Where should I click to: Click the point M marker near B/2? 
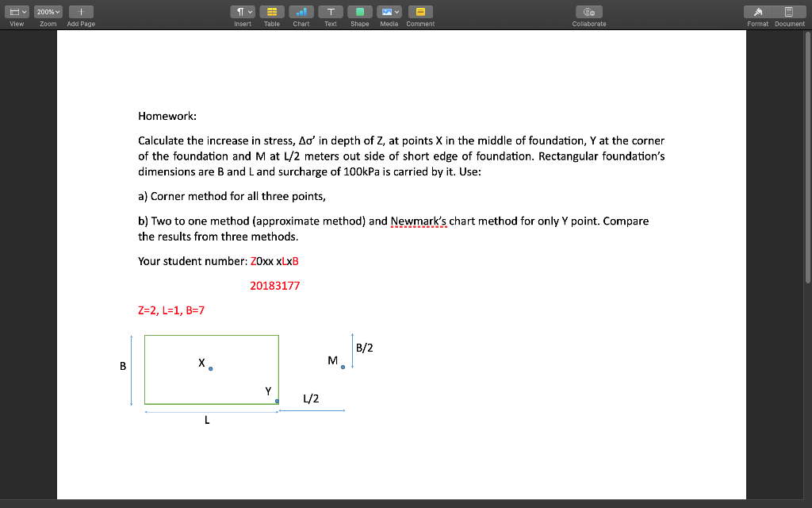pyautogui.click(x=343, y=367)
